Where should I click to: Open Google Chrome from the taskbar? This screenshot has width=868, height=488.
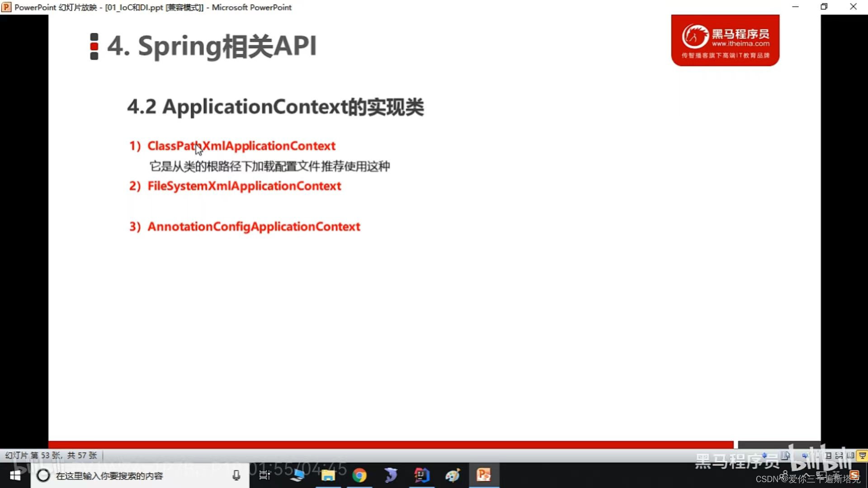[x=359, y=475]
